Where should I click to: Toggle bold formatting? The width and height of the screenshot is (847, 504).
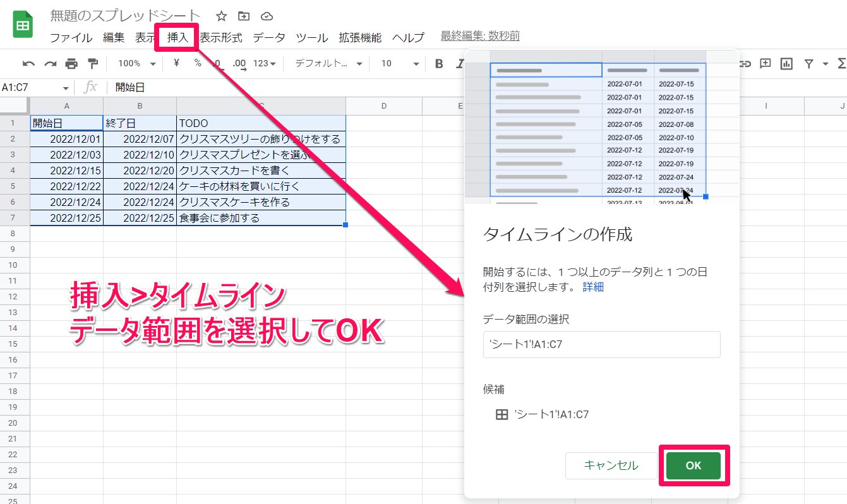(440, 63)
